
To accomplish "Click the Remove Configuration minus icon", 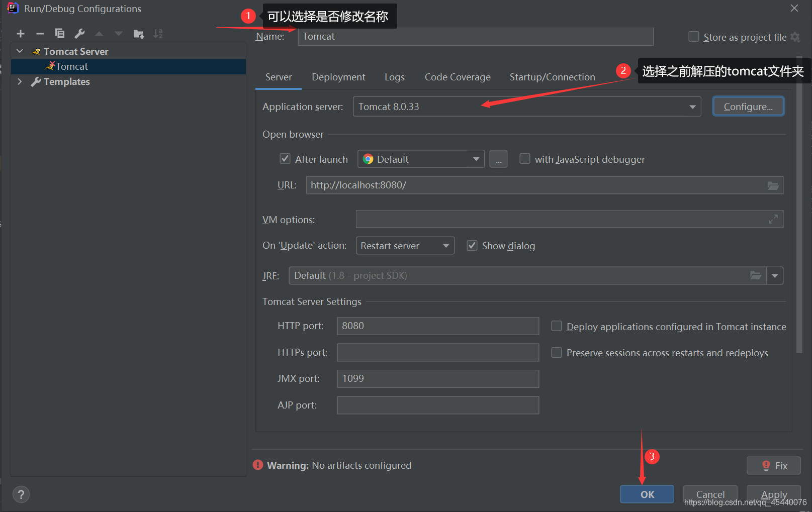I will pos(40,34).
